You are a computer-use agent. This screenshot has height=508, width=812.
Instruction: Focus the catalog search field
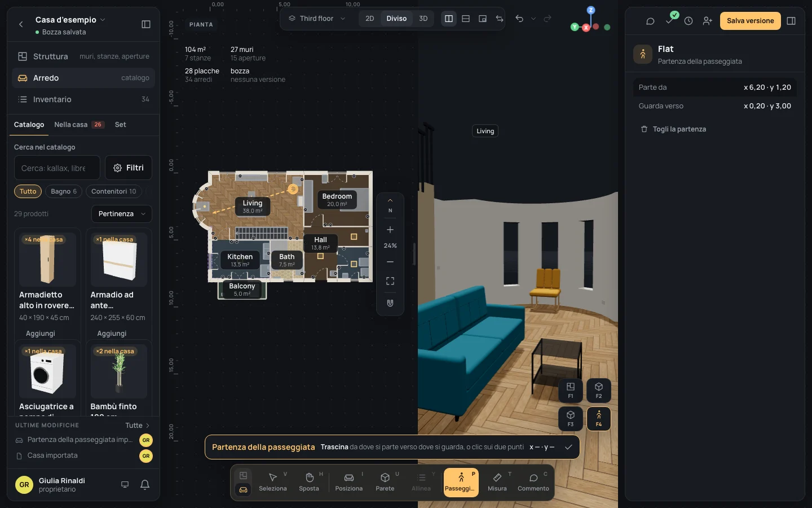(57, 168)
